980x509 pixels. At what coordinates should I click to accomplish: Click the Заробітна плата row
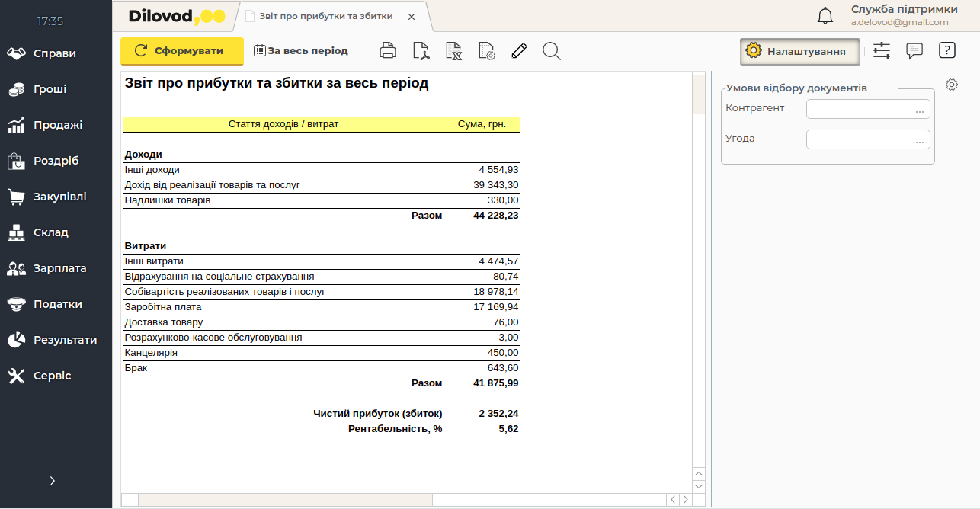click(x=322, y=307)
